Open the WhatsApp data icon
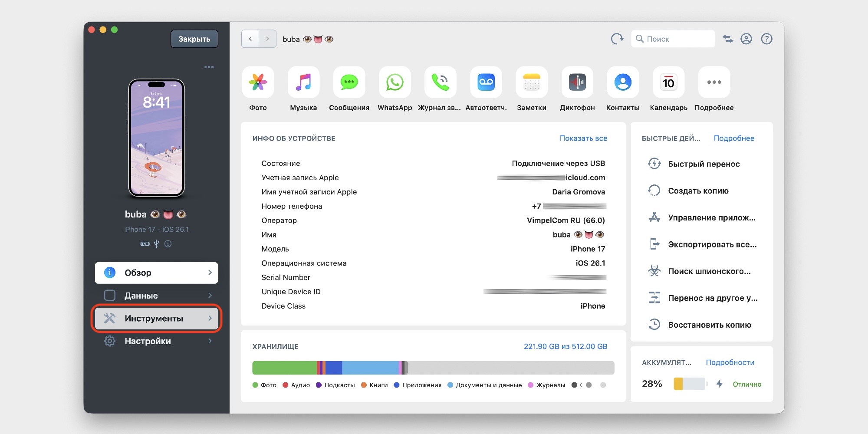Image resolution: width=868 pixels, height=434 pixels. tap(395, 82)
